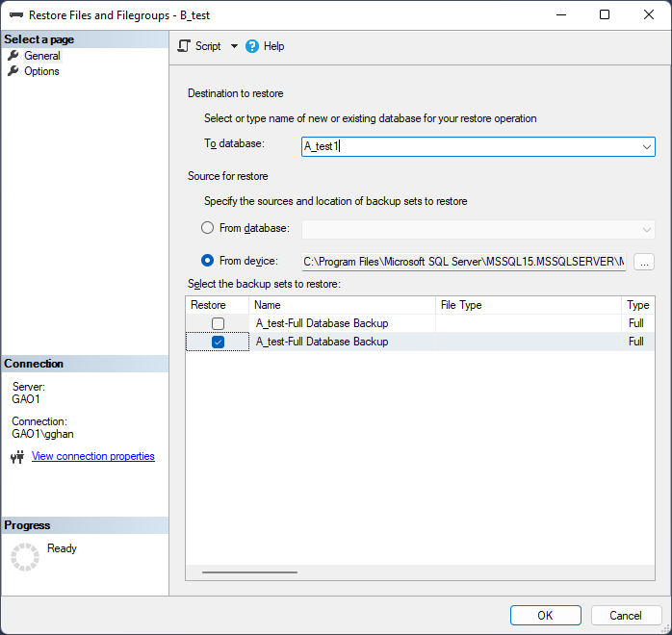Uncheck the second A_test backup set checkbox
The width and height of the screenshot is (672, 635).
pyautogui.click(x=219, y=342)
